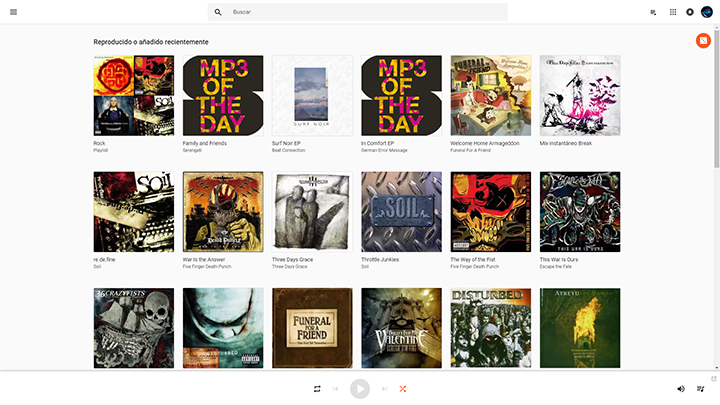Open the hamburger navigation menu
The width and height of the screenshot is (720, 405).
[x=13, y=12]
